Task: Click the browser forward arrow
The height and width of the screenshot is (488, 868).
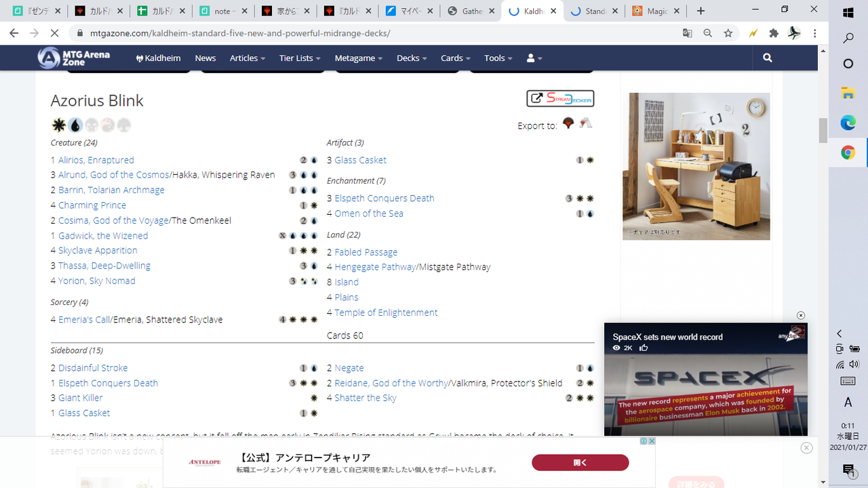Action: click(x=35, y=33)
